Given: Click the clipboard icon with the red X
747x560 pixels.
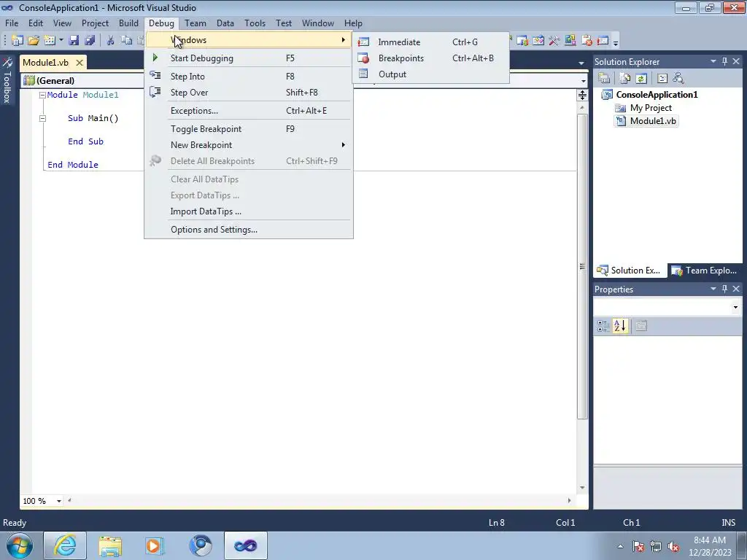Looking at the screenshot, I should pyautogui.click(x=587, y=41).
